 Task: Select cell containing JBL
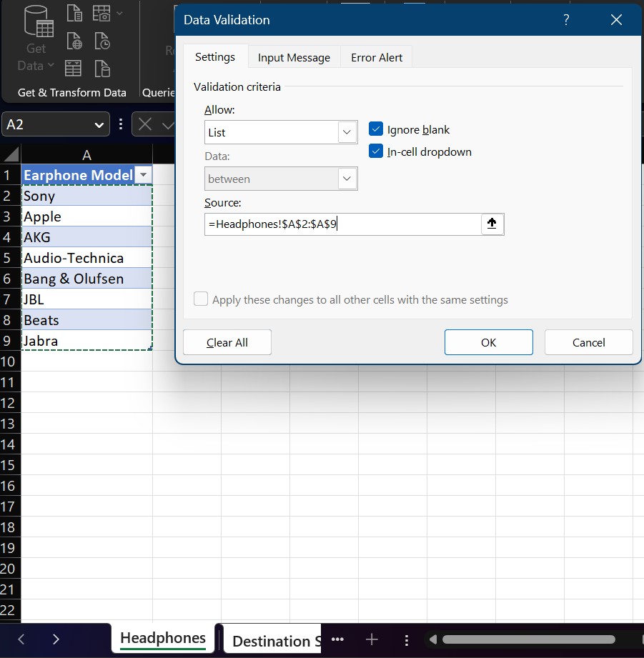[x=86, y=299]
